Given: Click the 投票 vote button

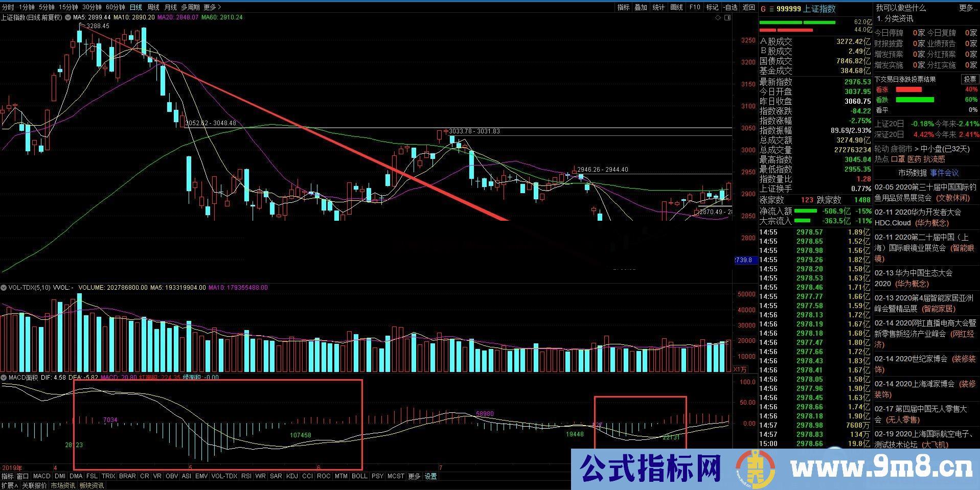Looking at the screenshot, I should [970, 79].
